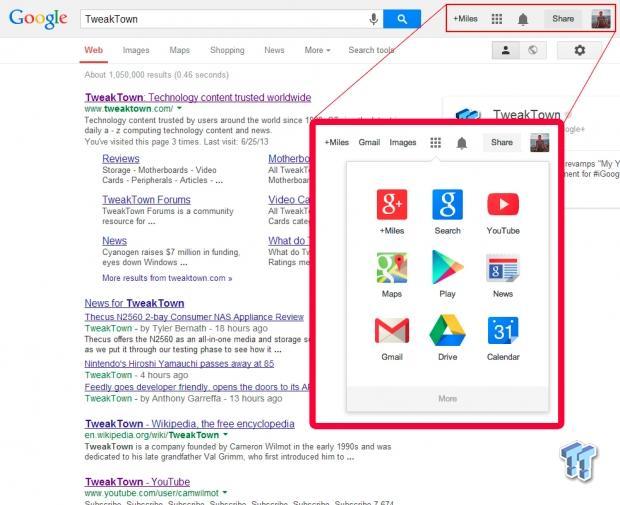This screenshot has height=505, width=620.
Task: Open the settings gear options
Action: [579, 50]
